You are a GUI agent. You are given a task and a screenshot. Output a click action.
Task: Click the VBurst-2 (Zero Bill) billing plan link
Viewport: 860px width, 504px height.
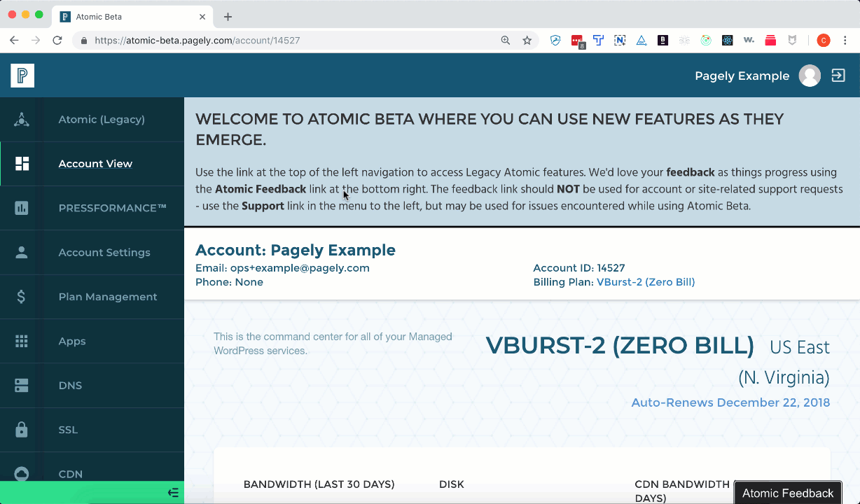coord(646,282)
